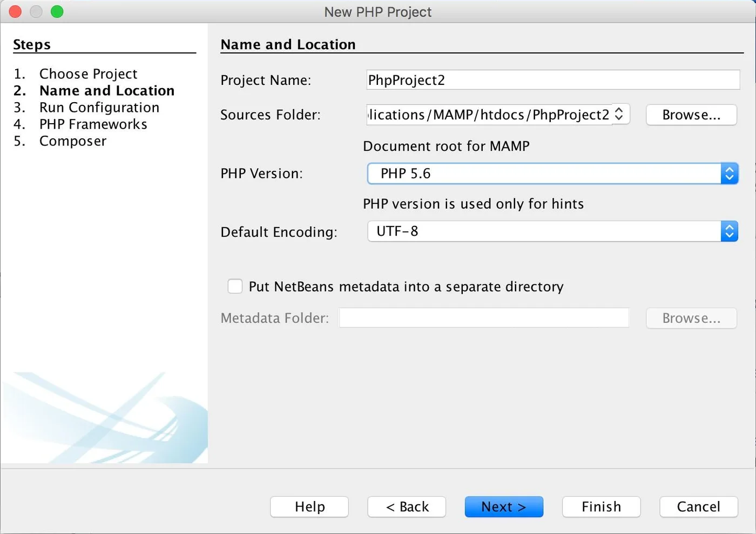The image size is (756, 534).
Task: Click into the Sources Folder path field
Action: pos(489,115)
